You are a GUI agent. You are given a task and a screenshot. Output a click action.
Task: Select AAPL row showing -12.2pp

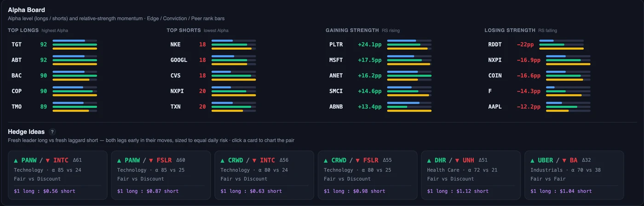(539, 106)
